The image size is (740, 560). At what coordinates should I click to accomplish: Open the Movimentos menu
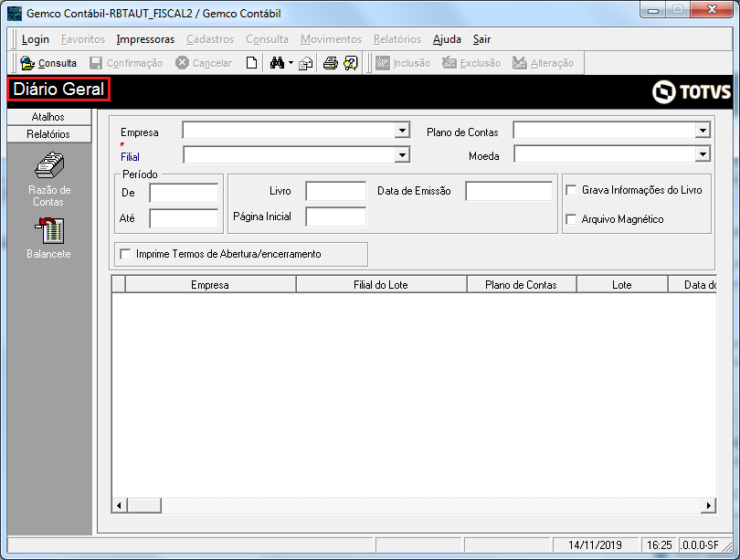coord(331,39)
